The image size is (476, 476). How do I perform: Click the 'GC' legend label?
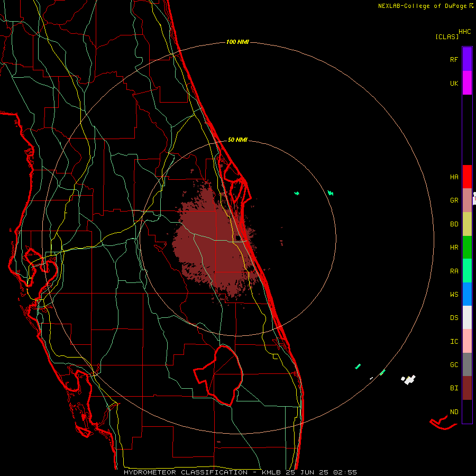(454, 365)
